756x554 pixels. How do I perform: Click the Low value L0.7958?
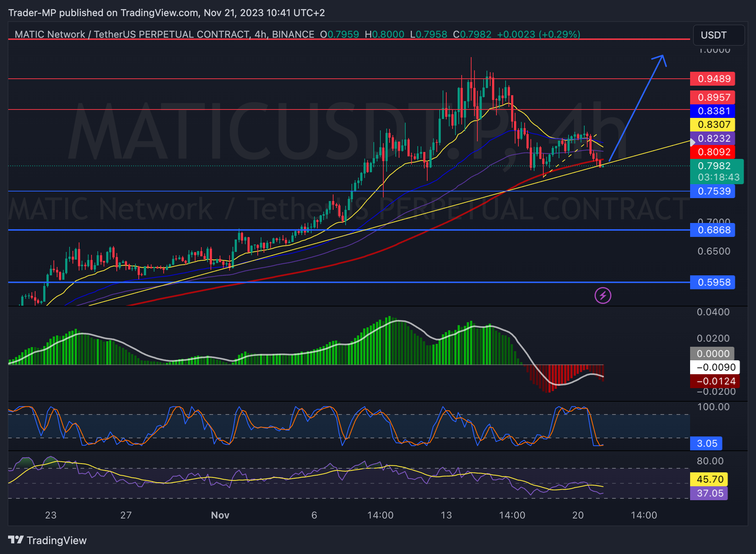[429, 34]
